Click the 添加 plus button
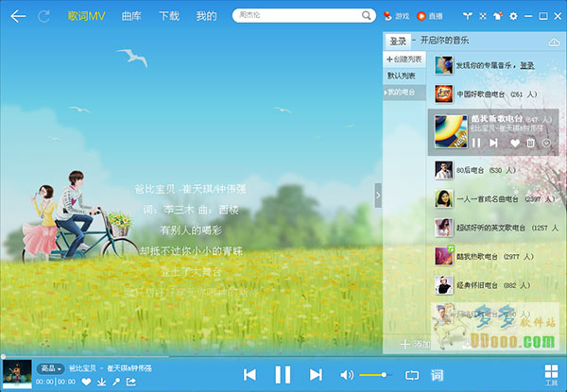The image size is (567, 392). tap(416, 345)
